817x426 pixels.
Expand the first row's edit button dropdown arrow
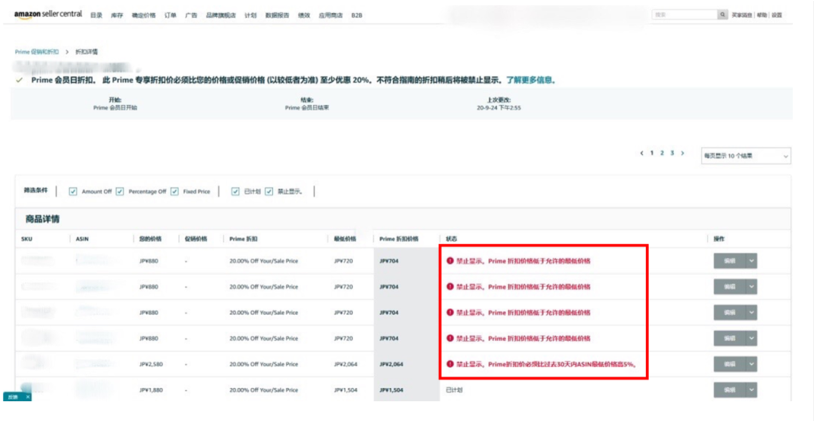point(752,260)
